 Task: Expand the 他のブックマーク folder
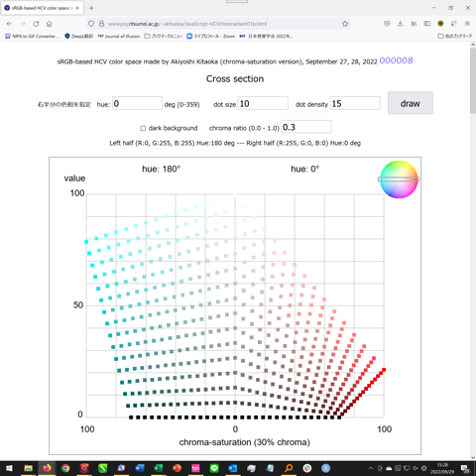(x=455, y=36)
